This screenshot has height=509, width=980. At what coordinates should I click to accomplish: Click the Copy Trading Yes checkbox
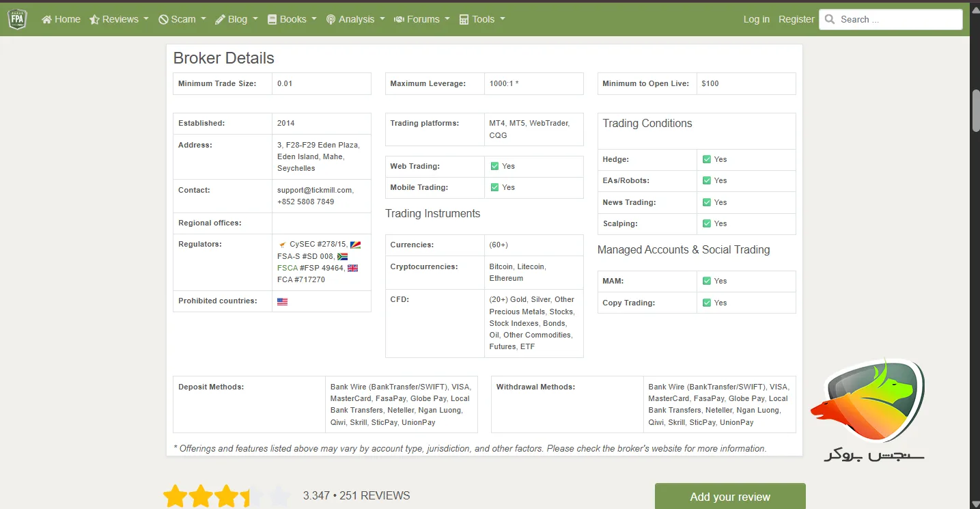point(707,303)
